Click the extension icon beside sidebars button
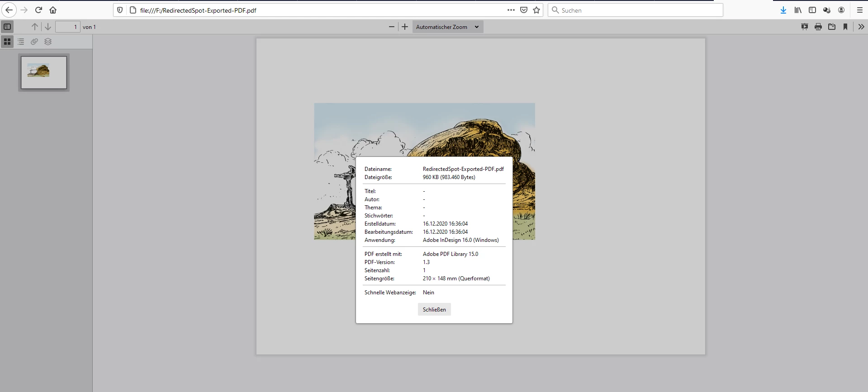Screen dimensions: 868x392 [827, 10]
